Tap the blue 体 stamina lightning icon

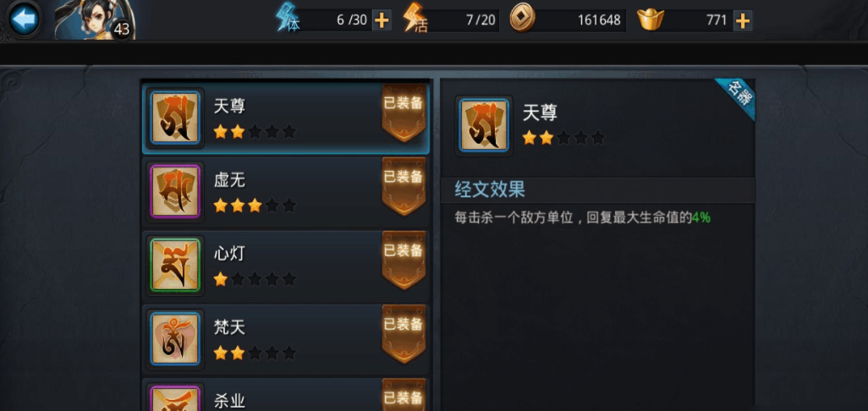[287, 18]
